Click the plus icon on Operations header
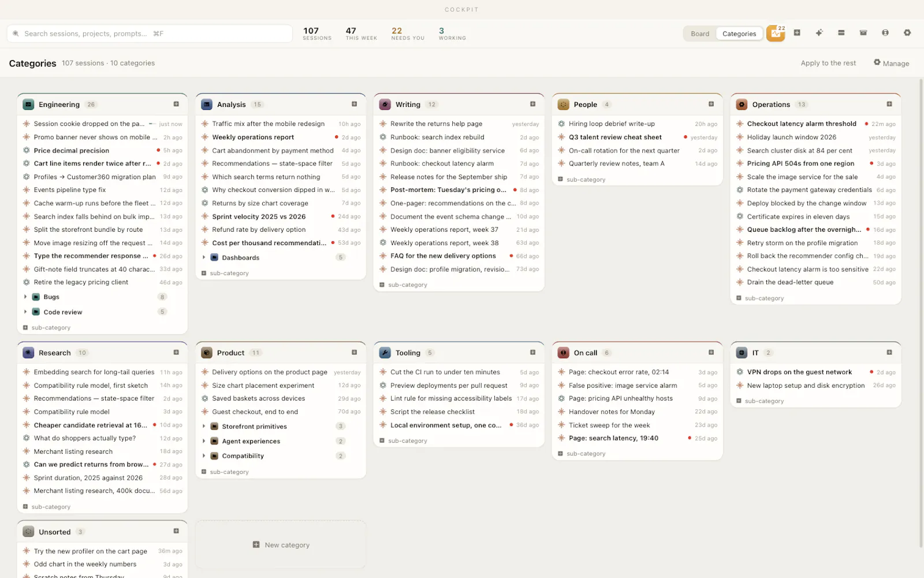The image size is (924, 578). point(889,104)
